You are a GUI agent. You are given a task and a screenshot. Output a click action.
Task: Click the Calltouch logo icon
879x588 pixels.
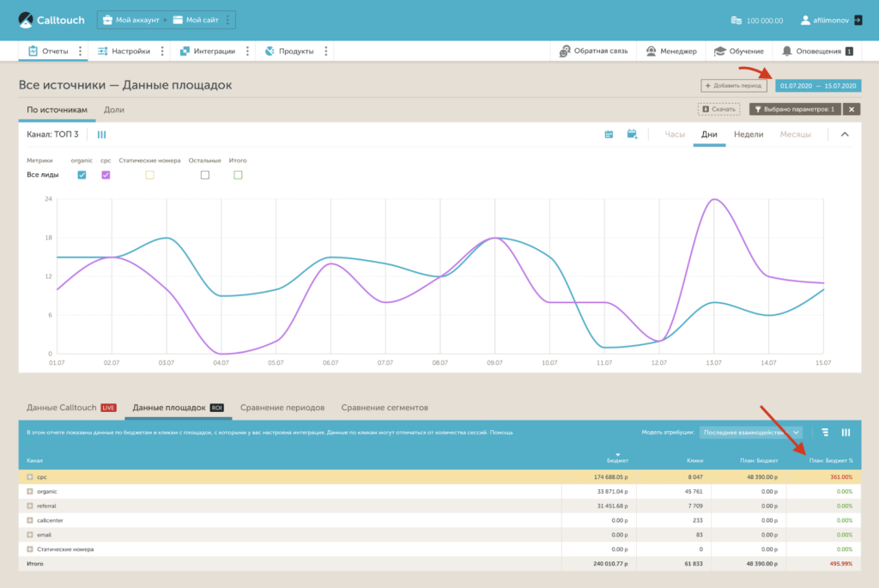click(x=27, y=20)
